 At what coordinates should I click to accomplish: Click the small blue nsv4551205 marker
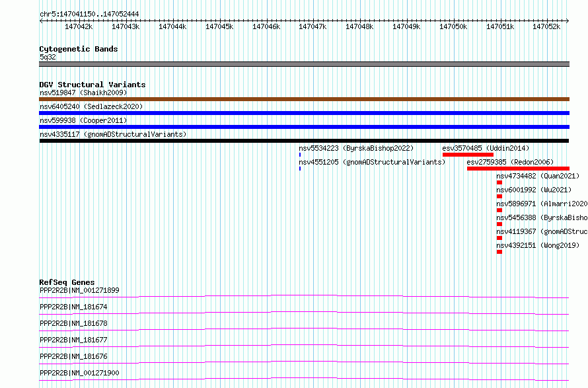coord(300,169)
